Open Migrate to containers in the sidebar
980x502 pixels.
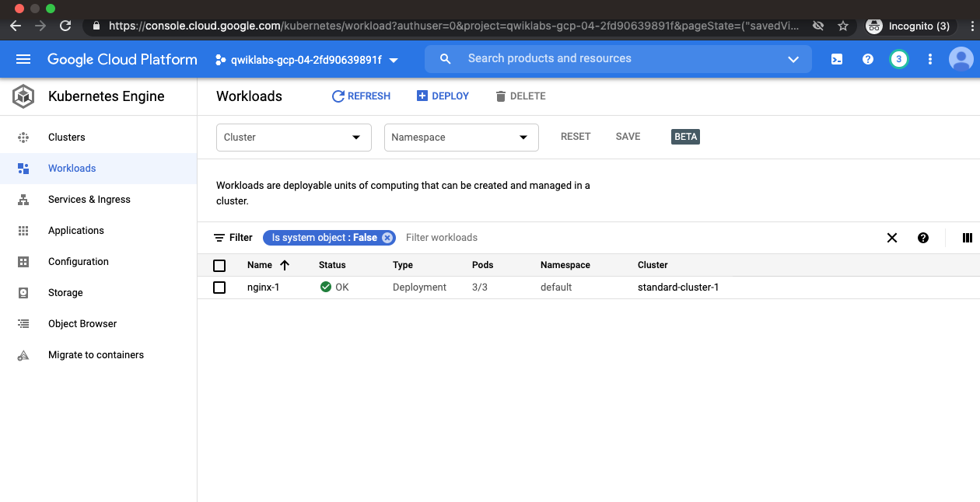96,355
